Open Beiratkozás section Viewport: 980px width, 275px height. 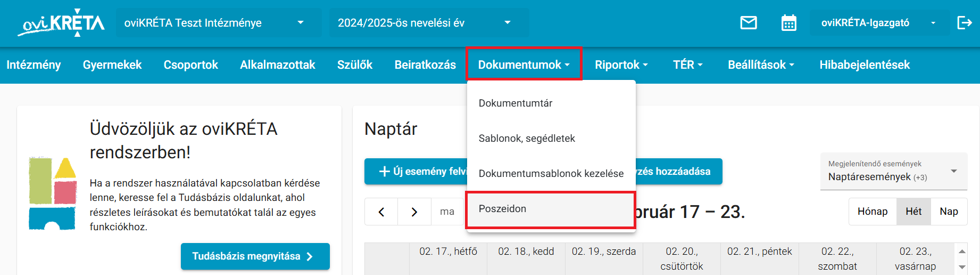(425, 65)
